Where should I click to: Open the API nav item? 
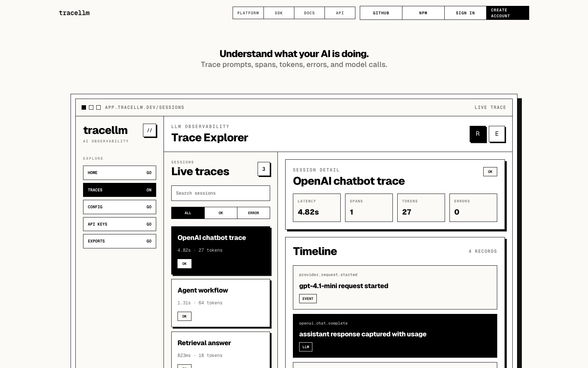[340, 13]
